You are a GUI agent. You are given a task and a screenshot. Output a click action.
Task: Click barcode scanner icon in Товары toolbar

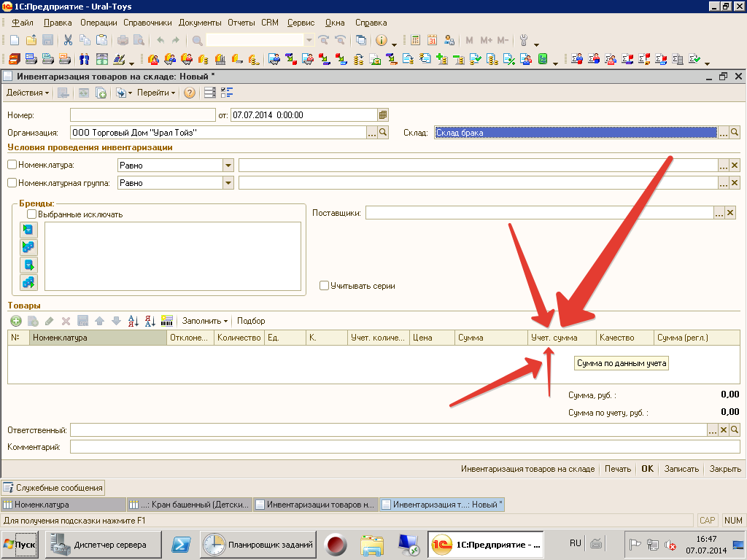(x=167, y=321)
